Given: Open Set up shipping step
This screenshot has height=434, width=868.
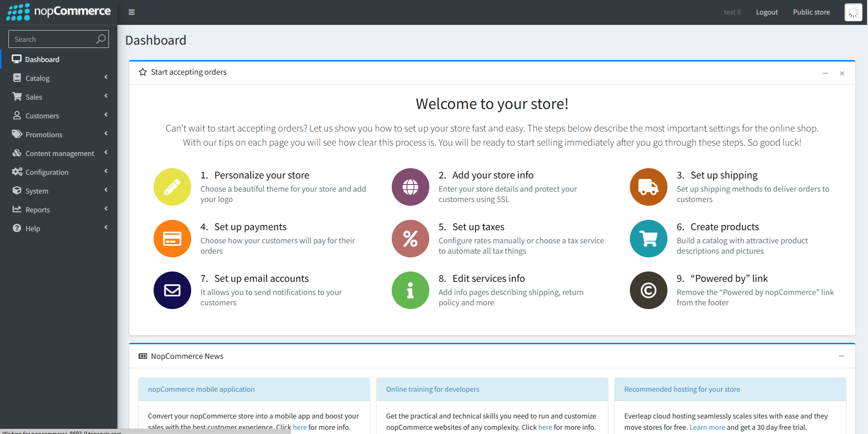Looking at the screenshot, I should click(724, 175).
